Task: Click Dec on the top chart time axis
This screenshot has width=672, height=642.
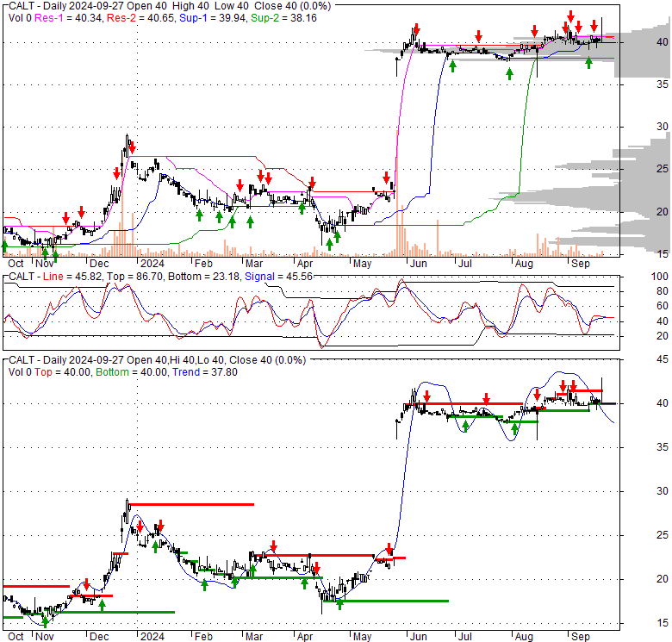Action: (x=99, y=264)
